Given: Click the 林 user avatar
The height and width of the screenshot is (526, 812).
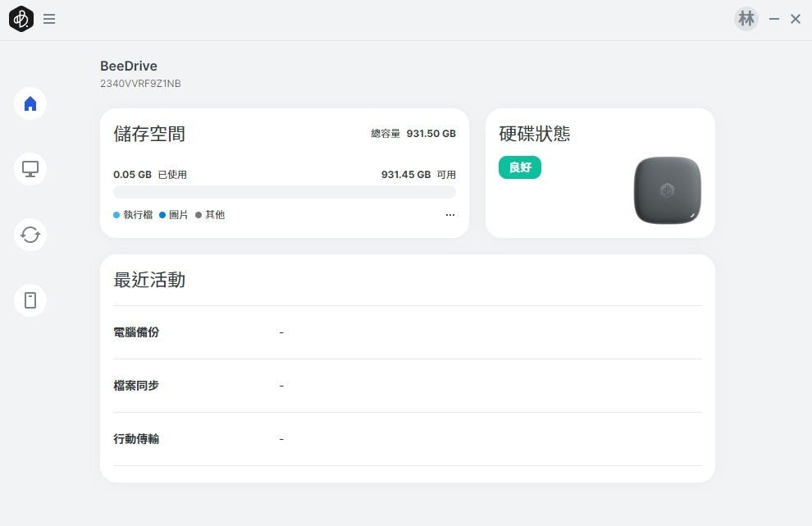Looking at the screenshot, I should point(746,19).
